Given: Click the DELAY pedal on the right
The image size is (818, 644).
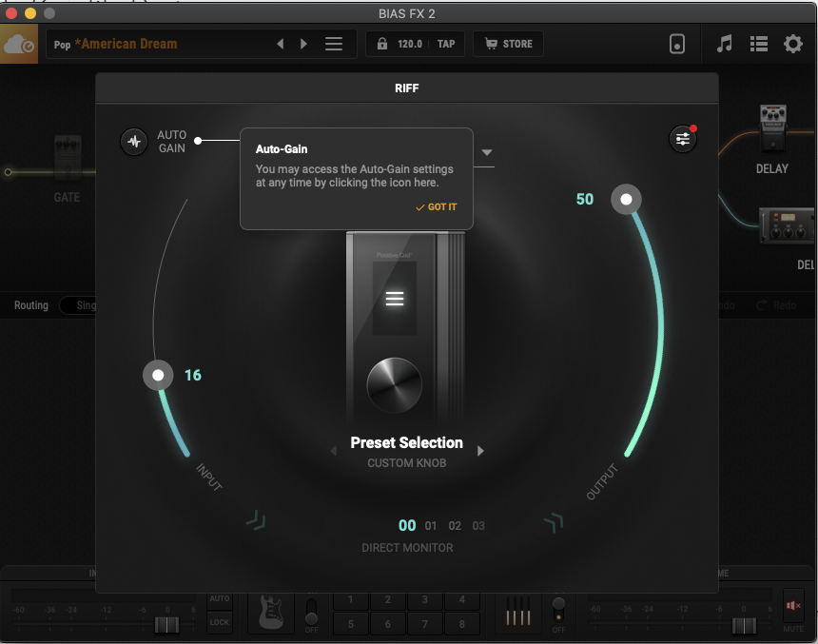Looking at the screenshot, I should tap(771, 128).
